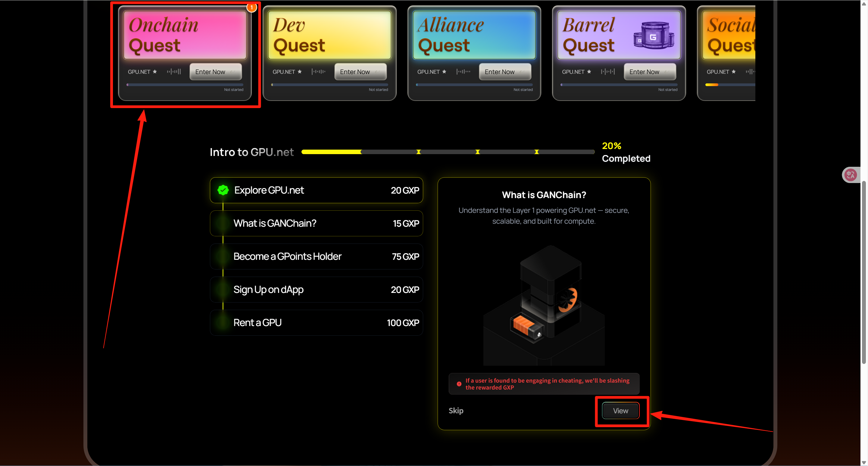
Task: Click the waveform icon on Alliance Quest card
Action: 463,71
